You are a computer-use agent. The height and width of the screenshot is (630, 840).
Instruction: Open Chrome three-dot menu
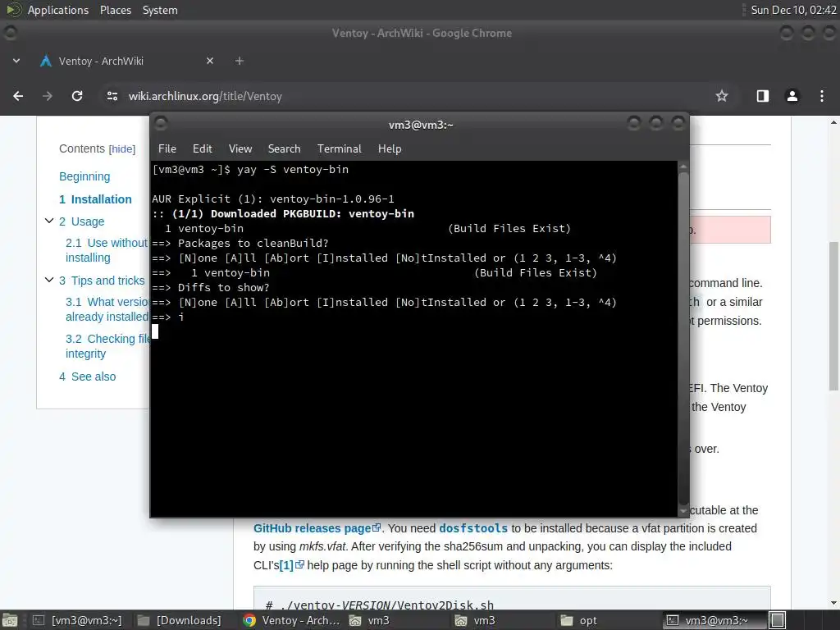821,96
